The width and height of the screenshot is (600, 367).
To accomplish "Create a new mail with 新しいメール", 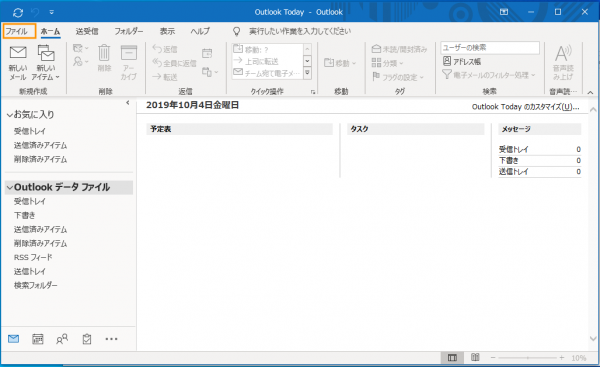I will tap(18, 63).
